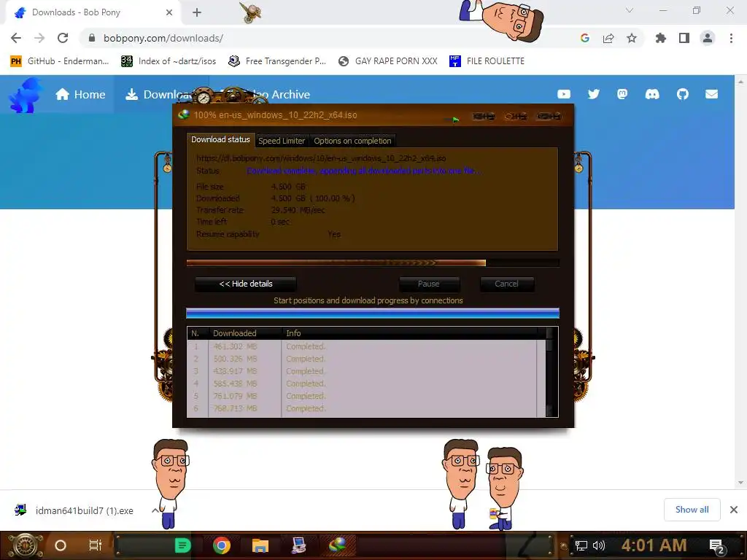
Task: Open the FILE ROULETTE bookmark
Action: [x=487, y=61]
